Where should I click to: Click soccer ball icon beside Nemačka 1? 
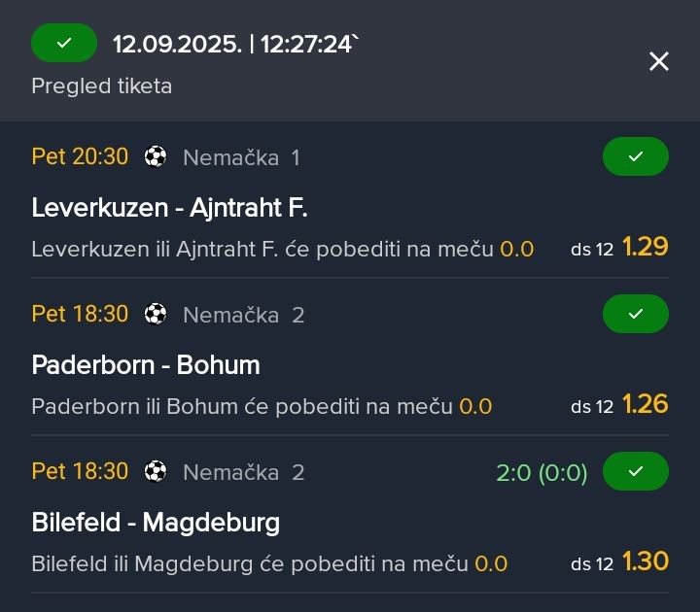coord(156,156)
